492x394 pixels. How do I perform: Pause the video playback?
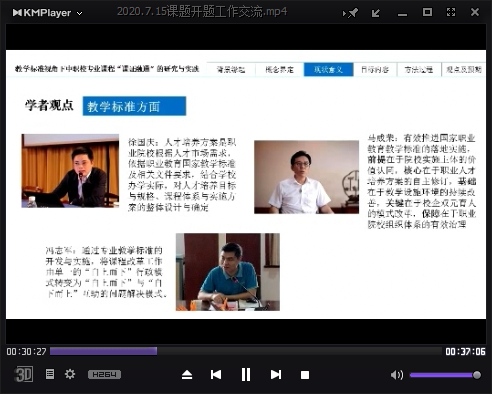pos(246,375)
